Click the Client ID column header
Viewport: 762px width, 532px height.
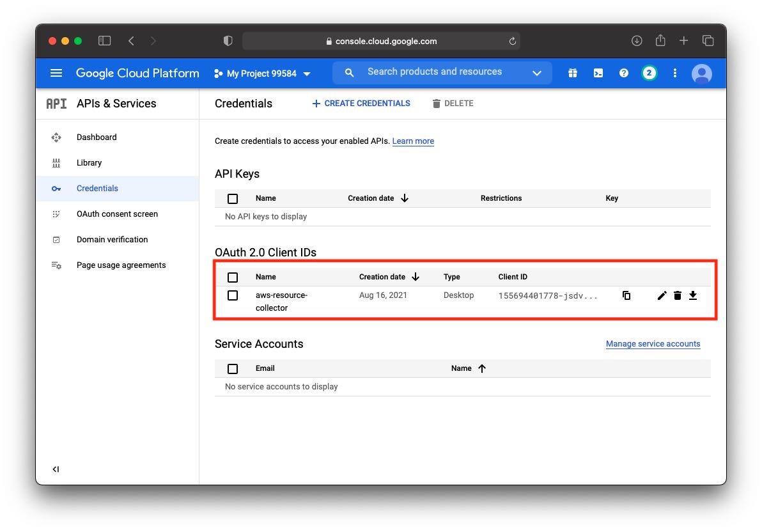tap(512, 277)
